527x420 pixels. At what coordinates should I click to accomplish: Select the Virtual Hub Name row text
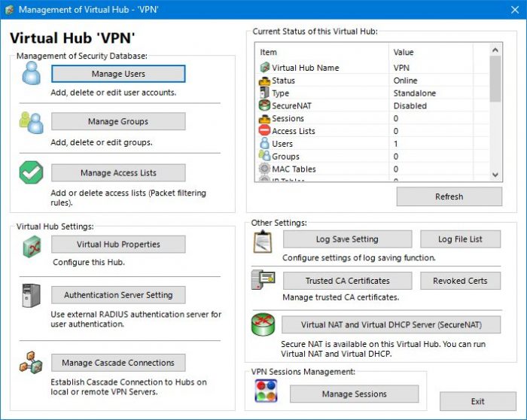[x=305, y=68]
